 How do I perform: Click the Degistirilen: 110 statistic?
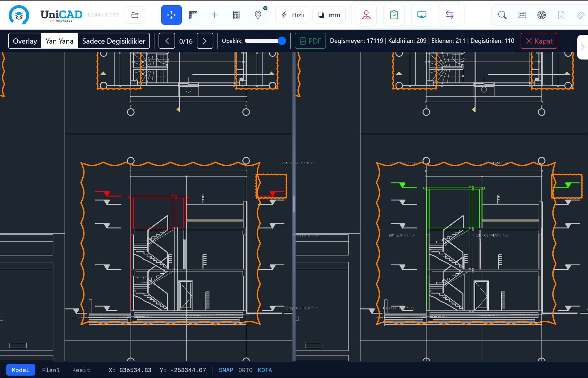492,41
